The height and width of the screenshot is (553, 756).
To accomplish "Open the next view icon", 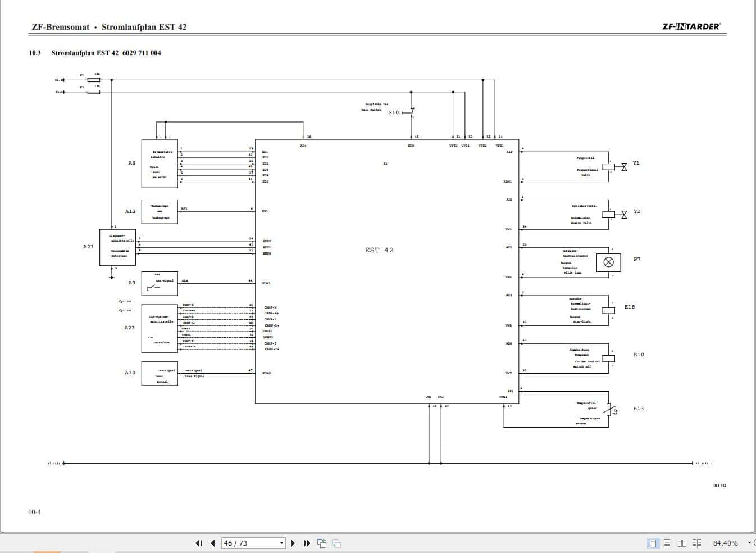I will pos(336,543).
